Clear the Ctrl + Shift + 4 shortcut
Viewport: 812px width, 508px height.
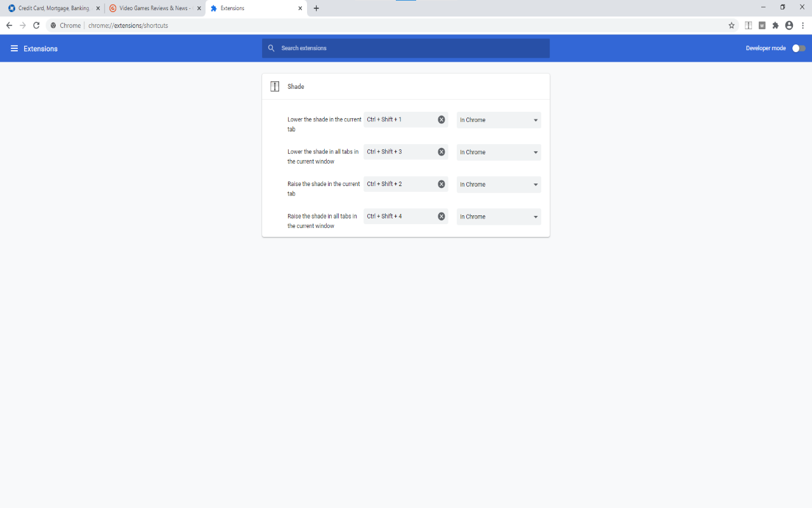442,217
